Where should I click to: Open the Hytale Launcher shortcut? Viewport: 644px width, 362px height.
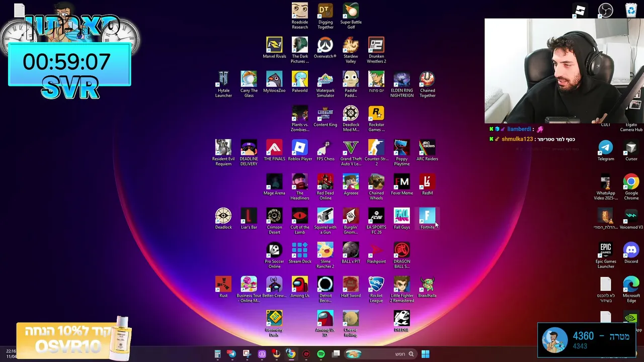tap(223, 84)
